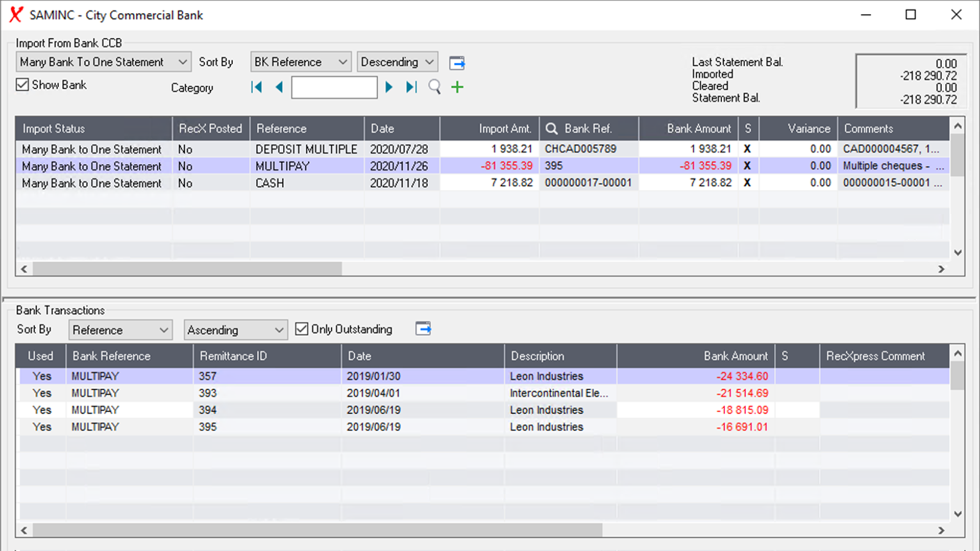
Task: Click the Comments column header
Action: (893, 129)
